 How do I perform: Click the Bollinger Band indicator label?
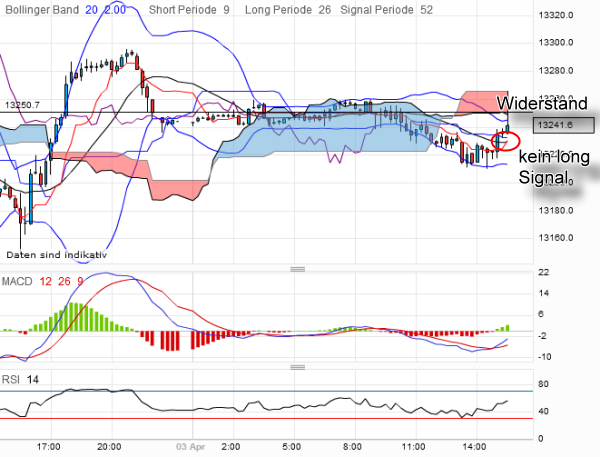tap(42, 10)
